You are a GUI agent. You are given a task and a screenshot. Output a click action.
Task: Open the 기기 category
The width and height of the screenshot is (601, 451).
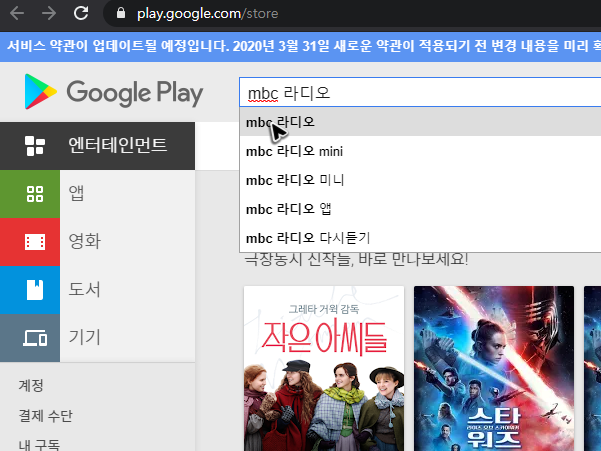[x=84, y=337]
